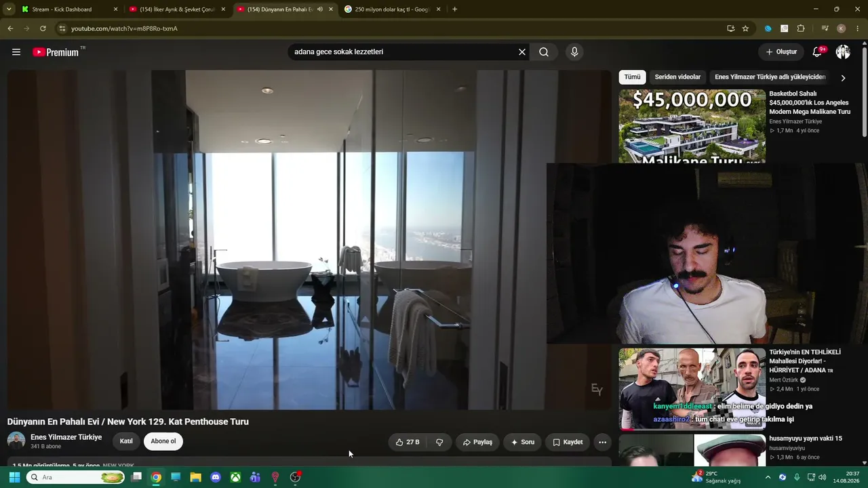
Task: Click the video title Dünyanın En Pahalı Evi
Action: (x=128, y=422)
